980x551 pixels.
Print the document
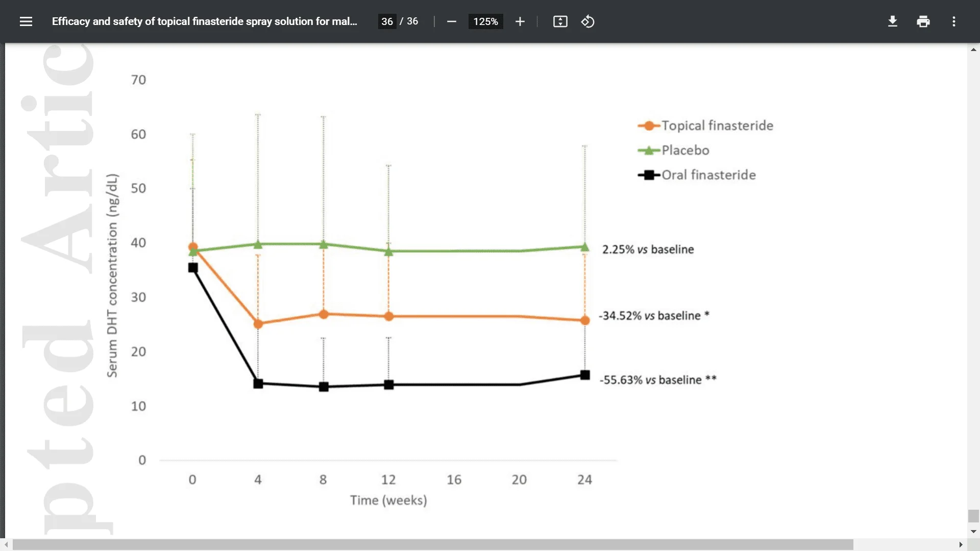click(x=923, y=21)
